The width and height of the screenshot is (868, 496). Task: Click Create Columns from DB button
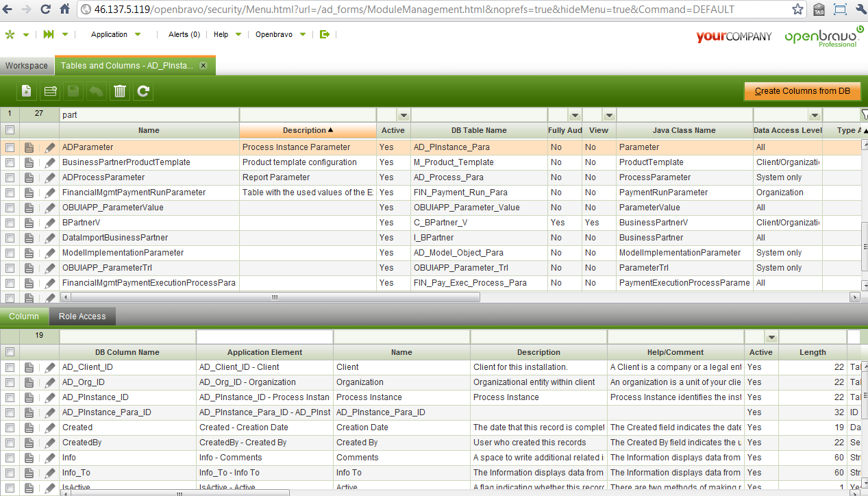802,91
